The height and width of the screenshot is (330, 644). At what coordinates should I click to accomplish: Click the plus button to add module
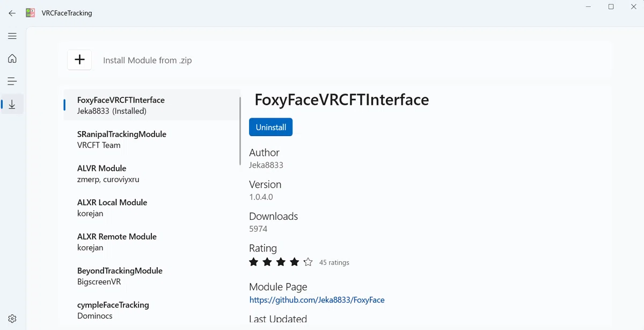79,60
